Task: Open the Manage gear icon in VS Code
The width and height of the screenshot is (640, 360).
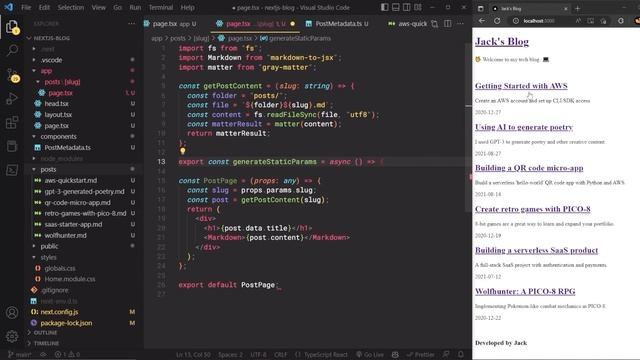Action: click(x=12, y=336)
